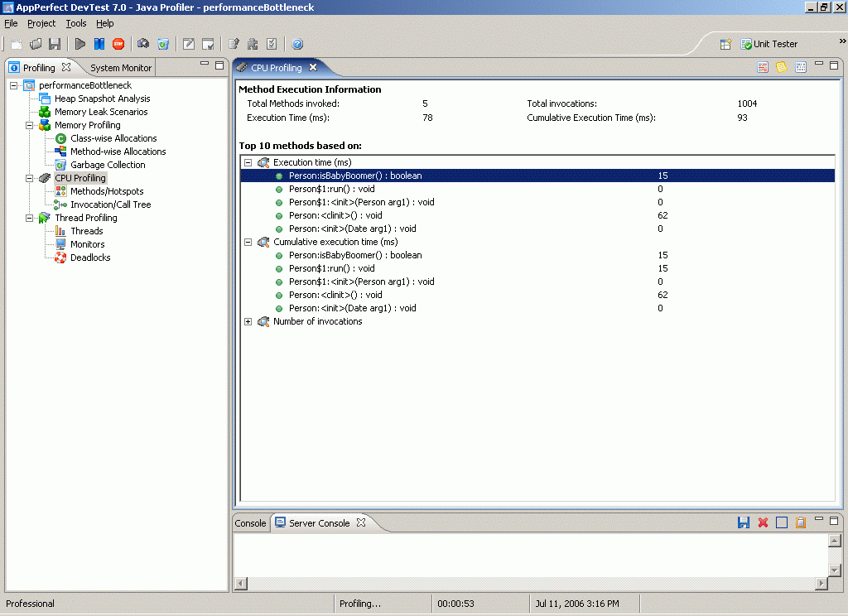
Task: Close the Profiling navigator tab
Action: [x=66, y=67]
